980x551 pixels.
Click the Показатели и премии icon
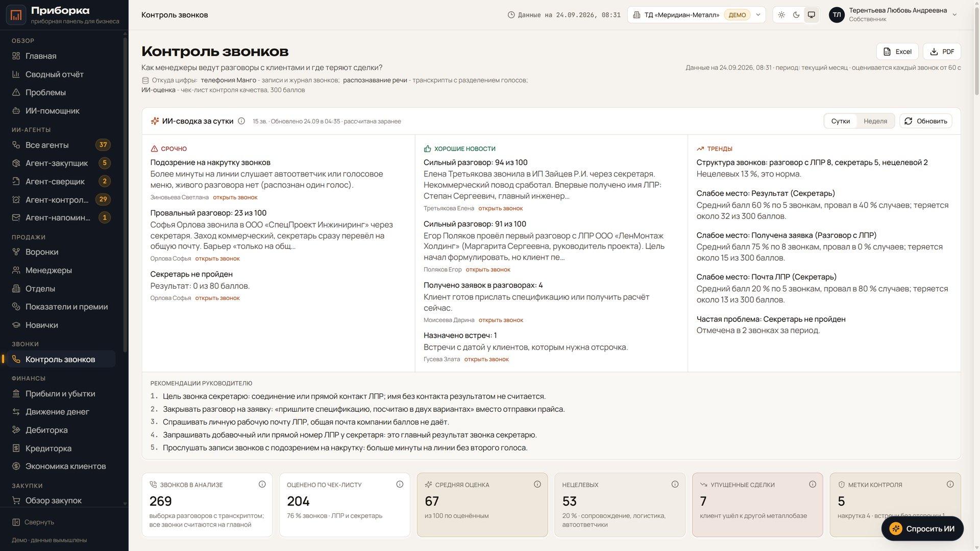(x=16, y=307)
